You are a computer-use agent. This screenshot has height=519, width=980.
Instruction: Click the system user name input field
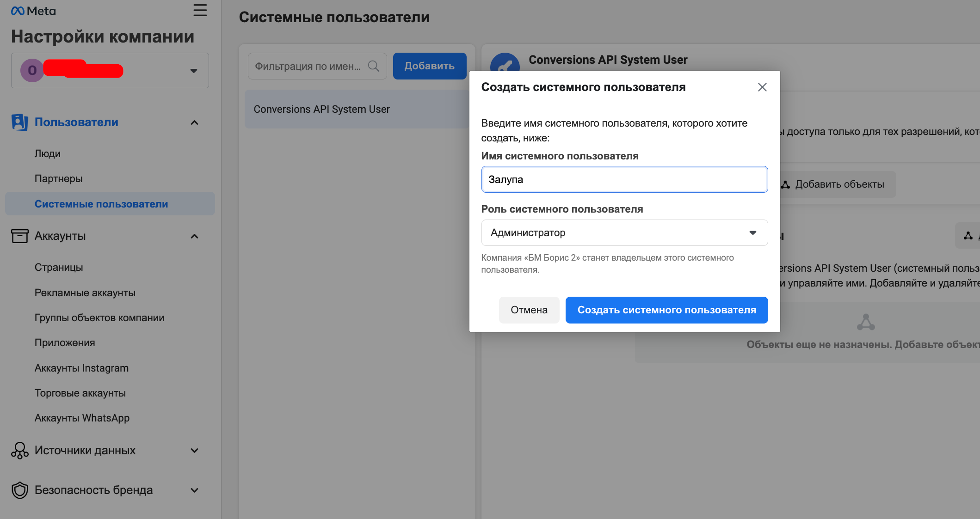click(624, 179)
